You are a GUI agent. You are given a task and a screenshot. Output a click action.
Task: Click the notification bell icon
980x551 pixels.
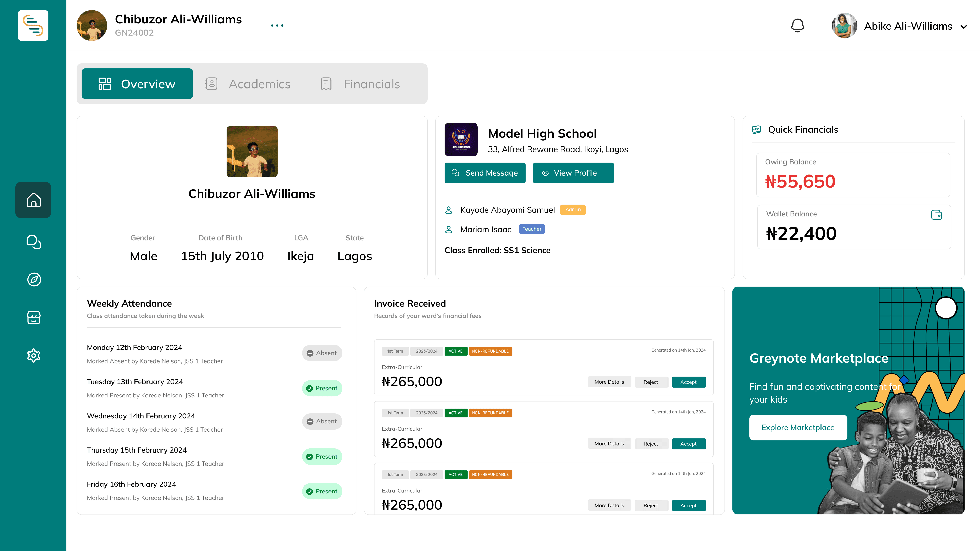pos(797,26)
